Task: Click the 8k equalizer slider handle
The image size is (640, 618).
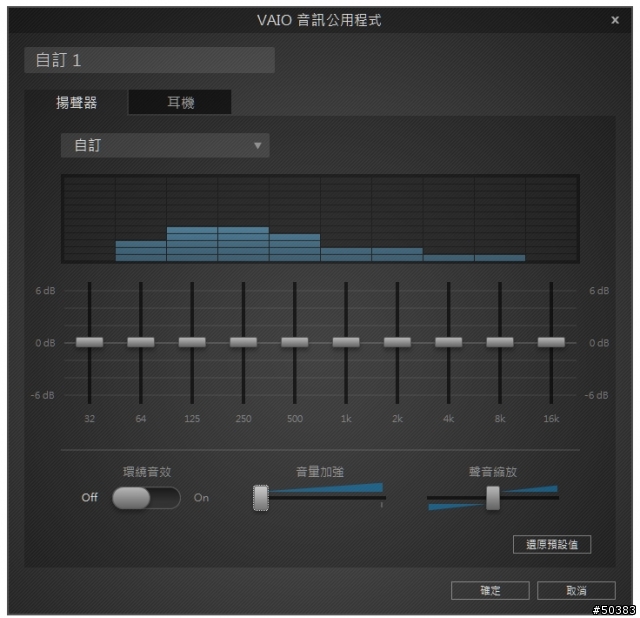Action: tap(500, 342)
